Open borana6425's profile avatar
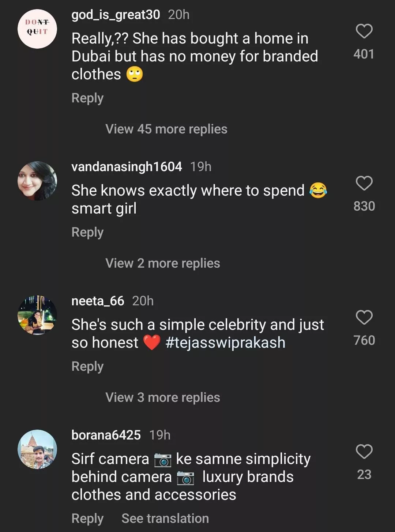395x532 pixels. [x=37, y=449]
